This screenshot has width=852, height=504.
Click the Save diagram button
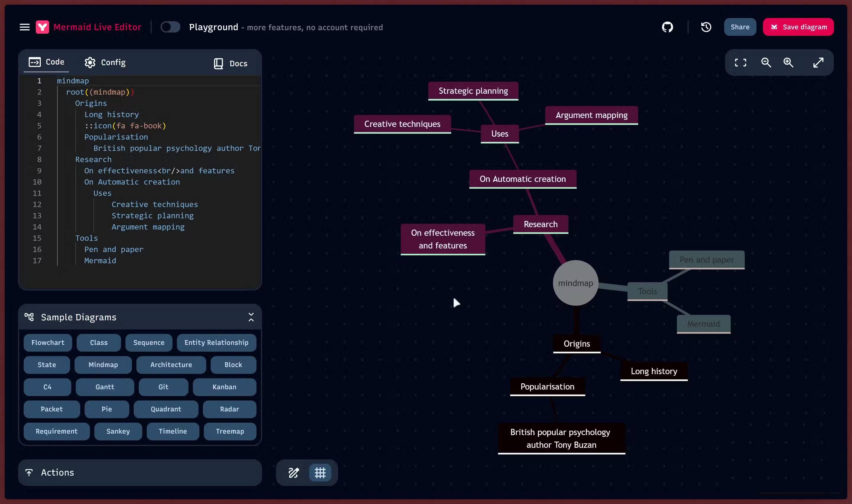point(798,27)
